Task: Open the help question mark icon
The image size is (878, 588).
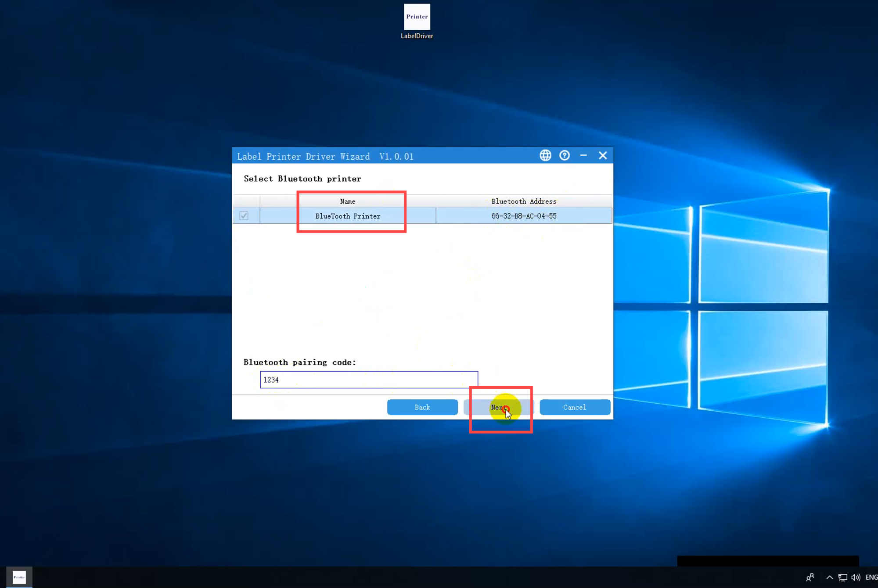Action: tap(565, 155)
